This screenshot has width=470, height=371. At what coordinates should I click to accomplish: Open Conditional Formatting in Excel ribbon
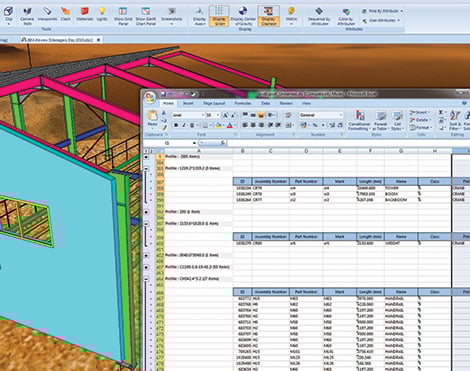coord(359,120)
